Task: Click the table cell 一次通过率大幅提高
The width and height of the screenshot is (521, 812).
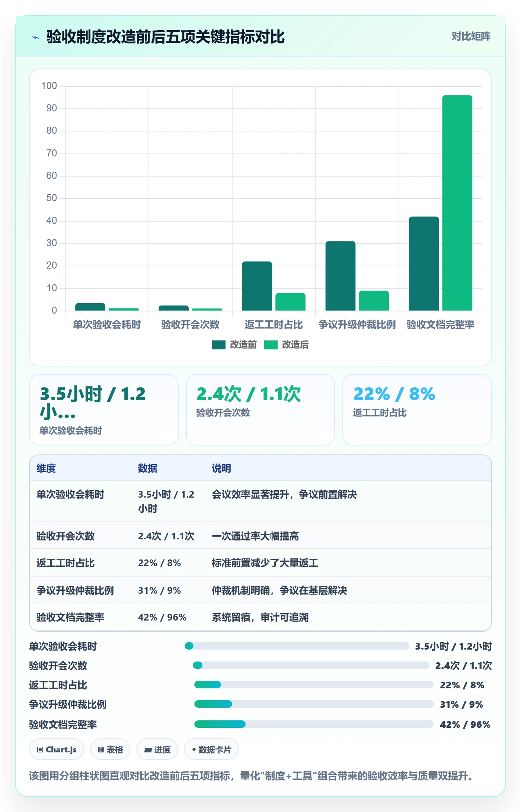Action: (x=255, y=536)
